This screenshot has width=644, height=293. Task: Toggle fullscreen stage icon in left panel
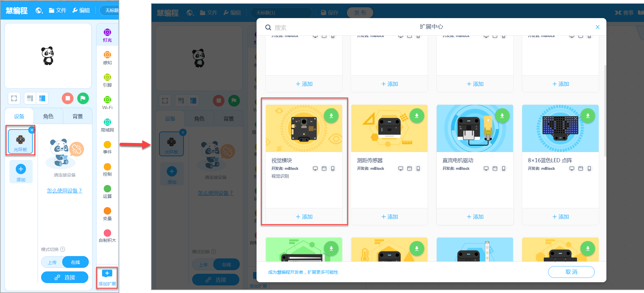14,98
